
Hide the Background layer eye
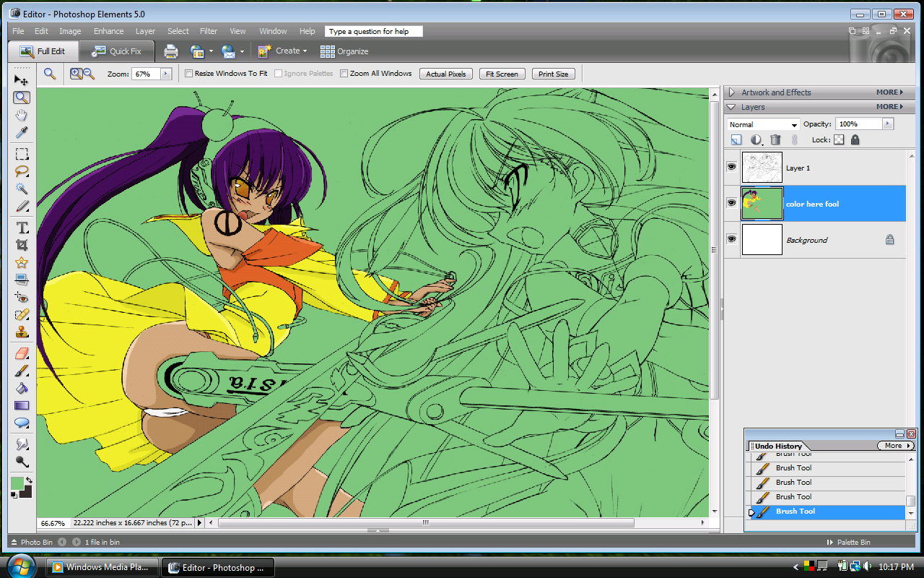pos(732,239)
